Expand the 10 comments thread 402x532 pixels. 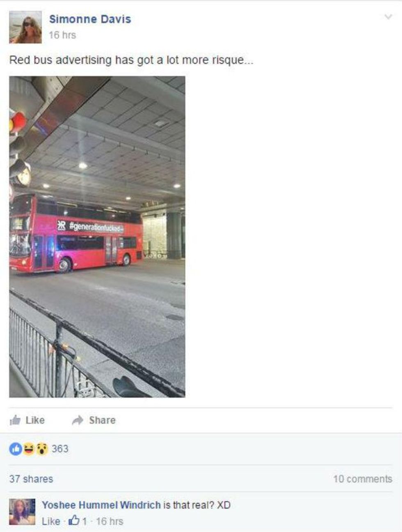pyautogui.click(x=363, y=479)
